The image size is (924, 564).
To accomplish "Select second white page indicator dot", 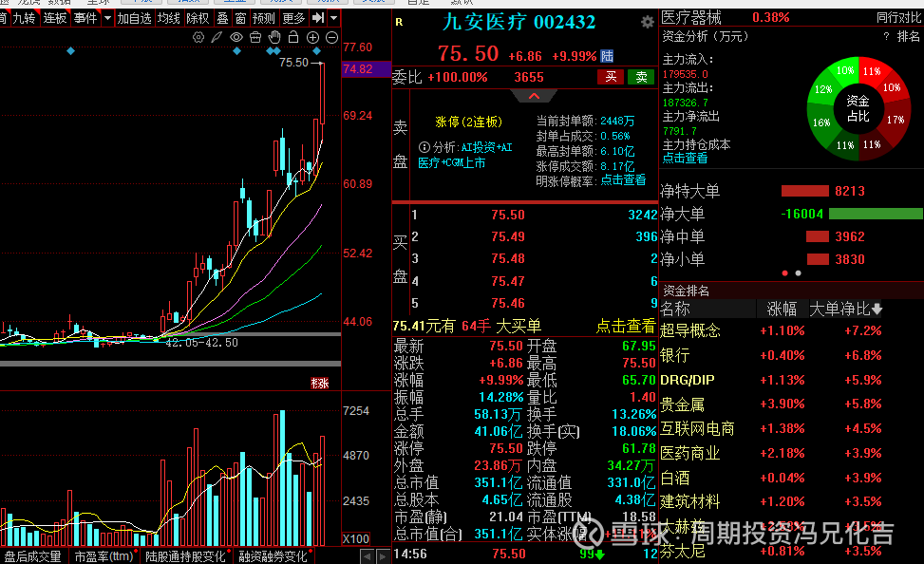I will tap(798, 273).
